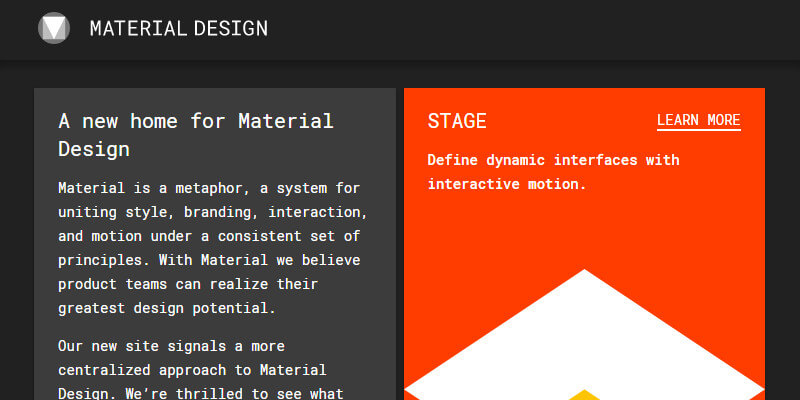
Task: Select the STAGE card heading
Action: coord(457,121)
